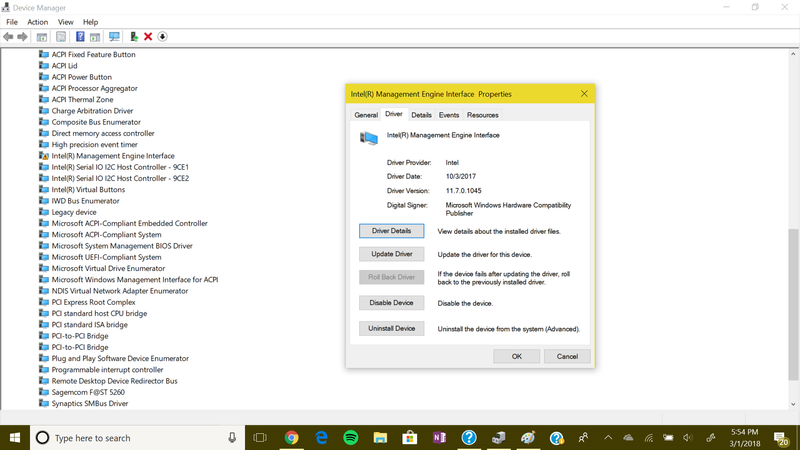Click the Uninstall Device button
The image size is (800, 450).
click(391, 328)
